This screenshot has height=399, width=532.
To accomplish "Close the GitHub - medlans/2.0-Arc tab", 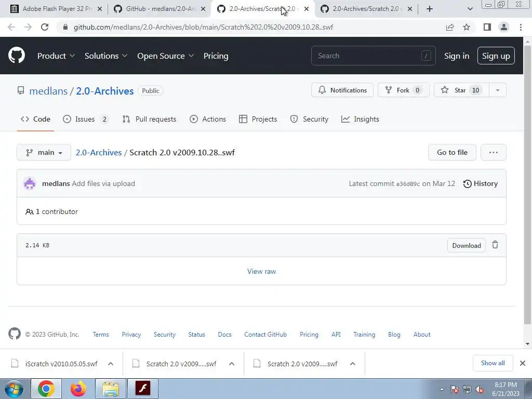I will pos(203,9).
